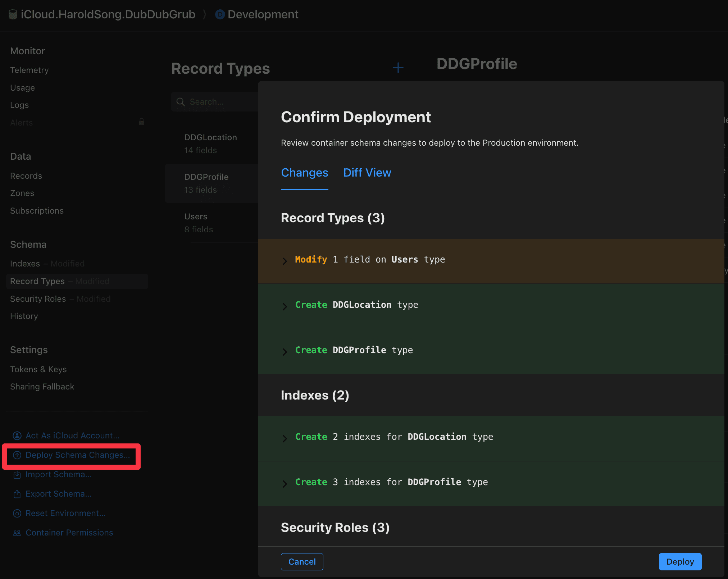Expand the Create DDGLocation type row
This screenshot has height=579, width=728.
285,306
